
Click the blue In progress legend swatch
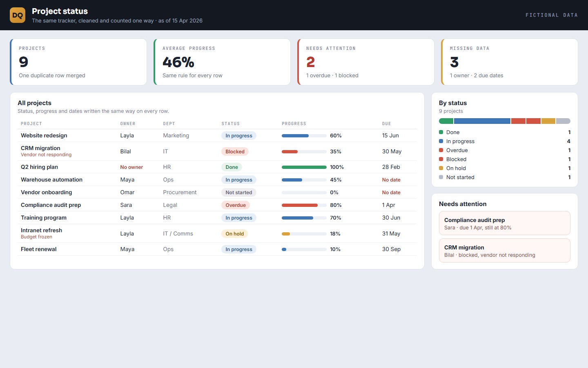point(441,141)
